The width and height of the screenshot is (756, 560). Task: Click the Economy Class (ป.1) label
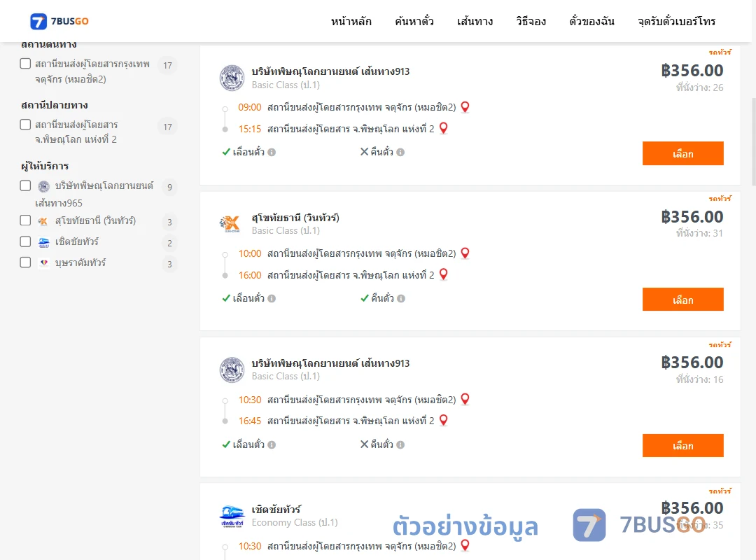tap(295, 522)
